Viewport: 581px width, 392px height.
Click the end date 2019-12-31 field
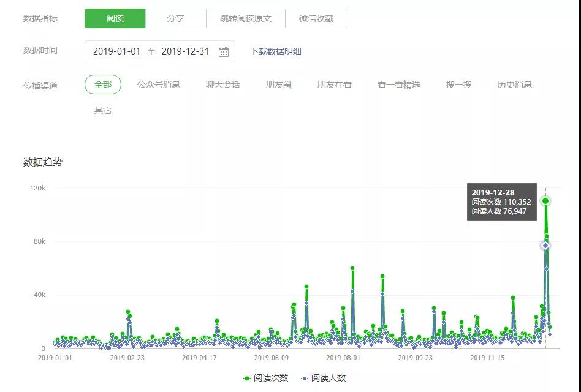(186, 51)
